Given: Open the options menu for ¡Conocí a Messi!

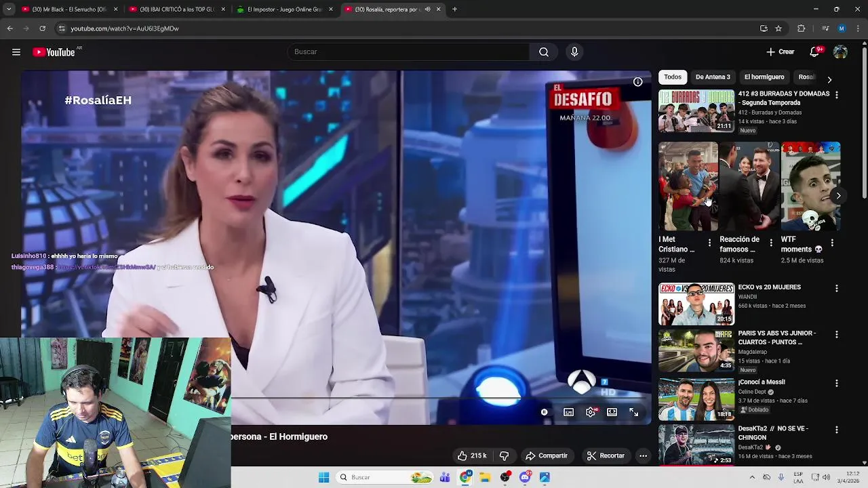Looking at the screenshot, I should 836,384.
